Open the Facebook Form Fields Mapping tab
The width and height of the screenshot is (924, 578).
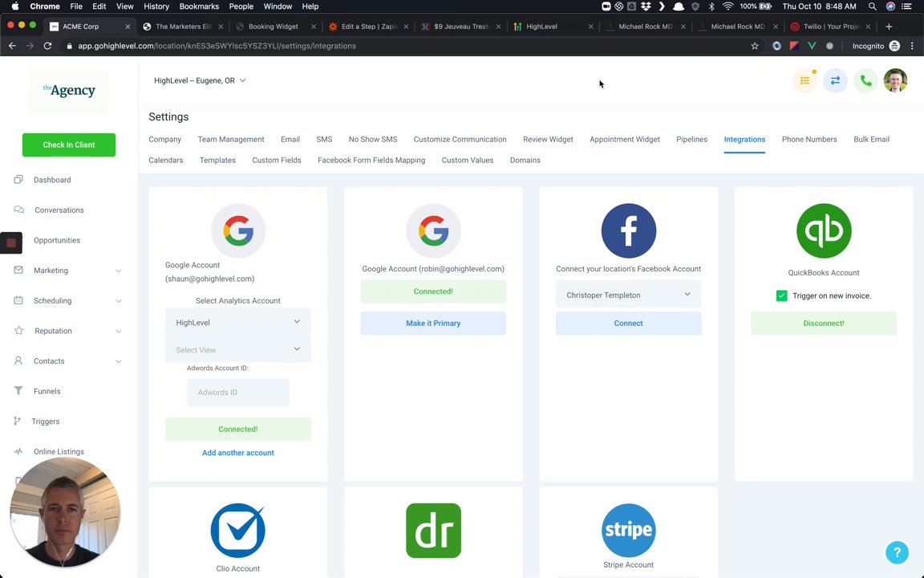(371, 161)
